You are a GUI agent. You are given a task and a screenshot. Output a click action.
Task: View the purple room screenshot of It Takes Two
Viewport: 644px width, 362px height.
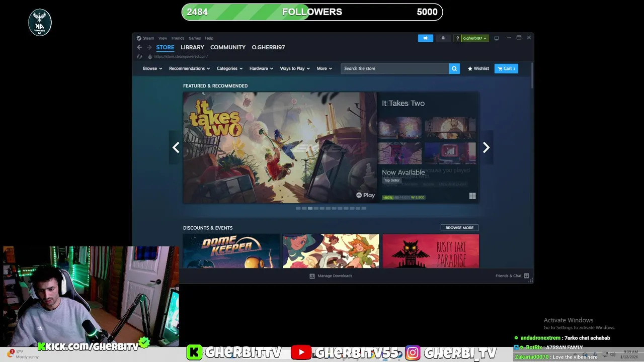pyautogui.click(x=400, y=153)
